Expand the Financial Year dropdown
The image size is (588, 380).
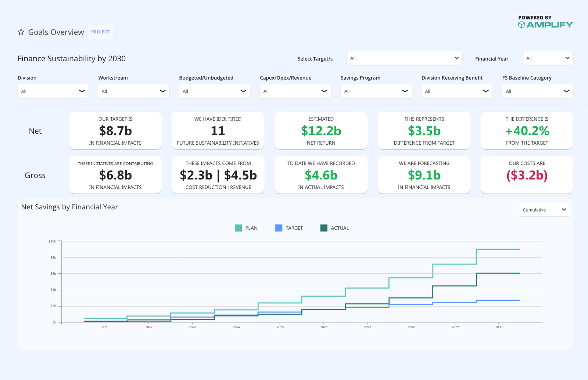pos(548,58)
